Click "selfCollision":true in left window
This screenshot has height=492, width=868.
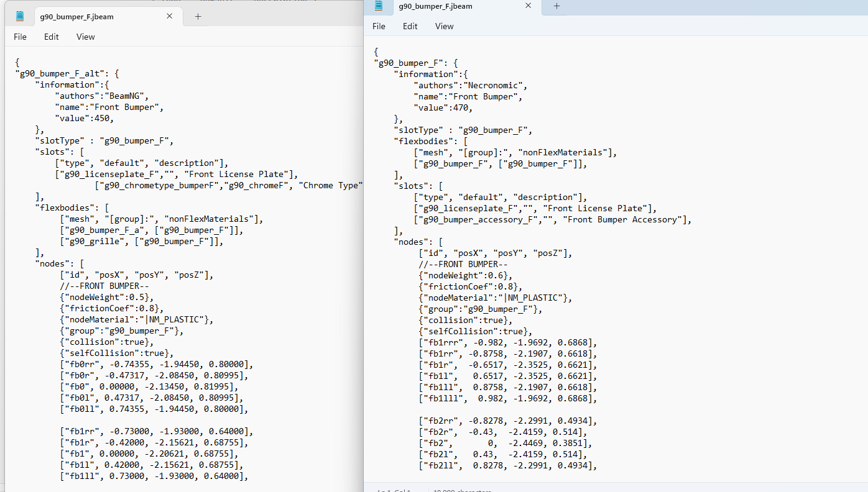[x=117, y=353]
